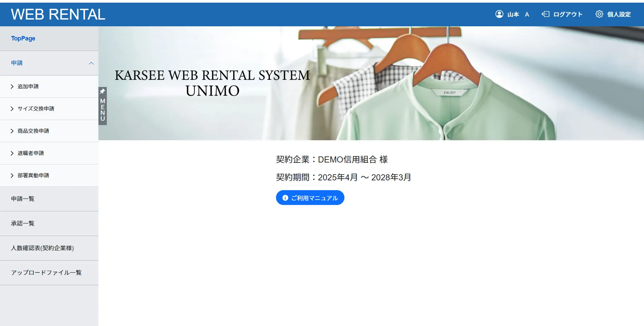Image resolution: width=644 pixels, height=326 pixels.
Task: Click the KARSEE WEB RENTAL SYSTEM banner title
Action: 212,83
